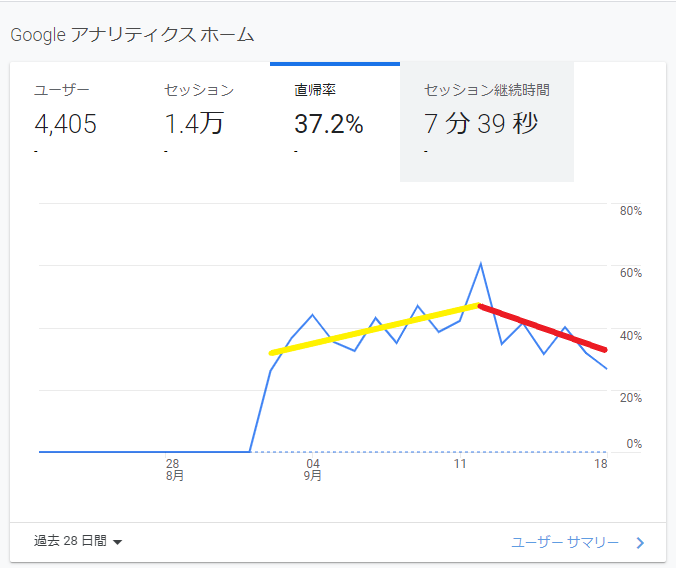Screen dimensions: 676x568
Task: Click the 4,405 users value
Action: click(65, 126)
